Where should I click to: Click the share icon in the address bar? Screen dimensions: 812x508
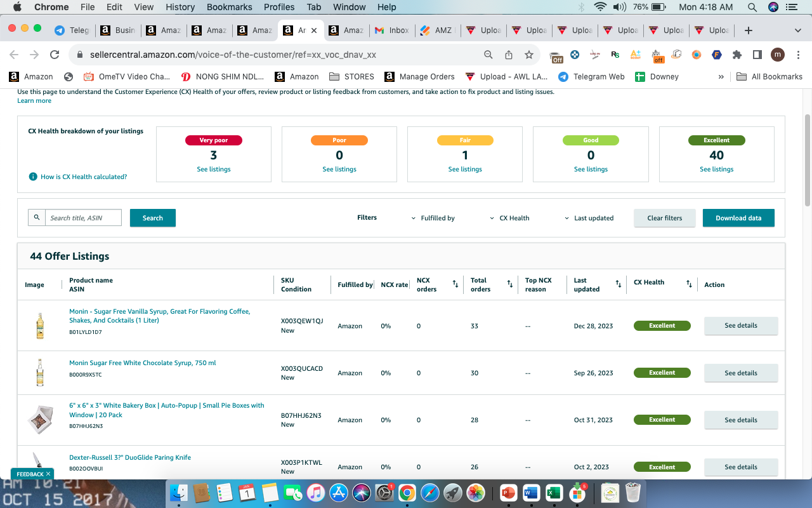(509, 55)
